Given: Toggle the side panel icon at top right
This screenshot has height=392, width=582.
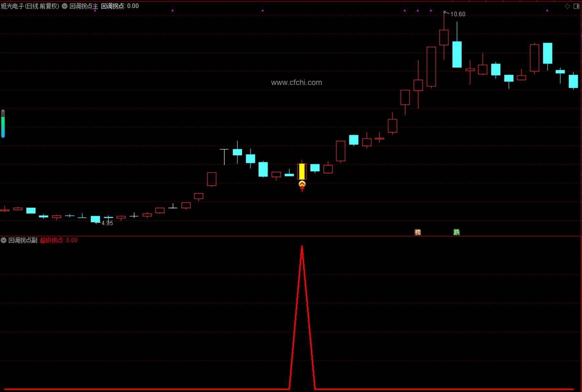Looking at the screenshot, I should tap(577, 6).
